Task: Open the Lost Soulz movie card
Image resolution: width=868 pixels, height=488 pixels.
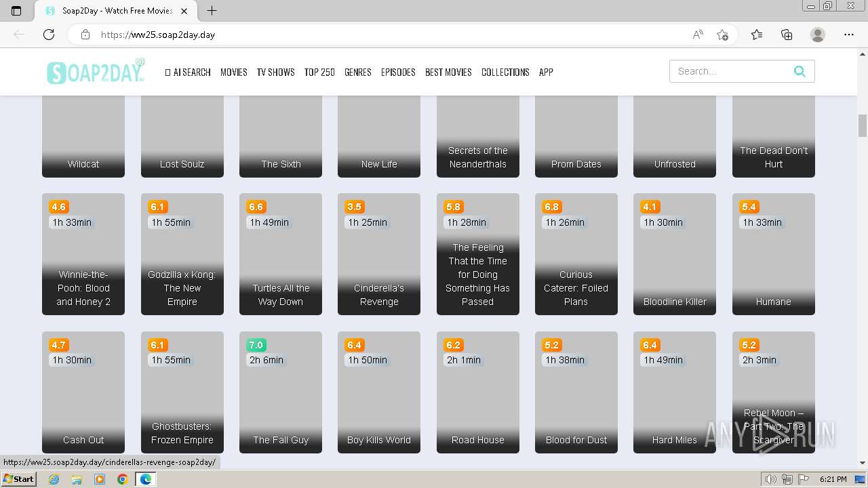Action: 182,136
